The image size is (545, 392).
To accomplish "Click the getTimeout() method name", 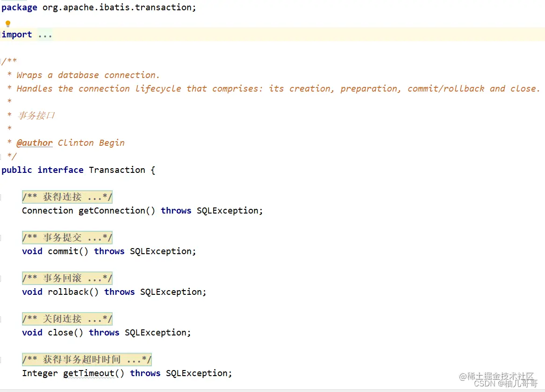I will 89,373.
